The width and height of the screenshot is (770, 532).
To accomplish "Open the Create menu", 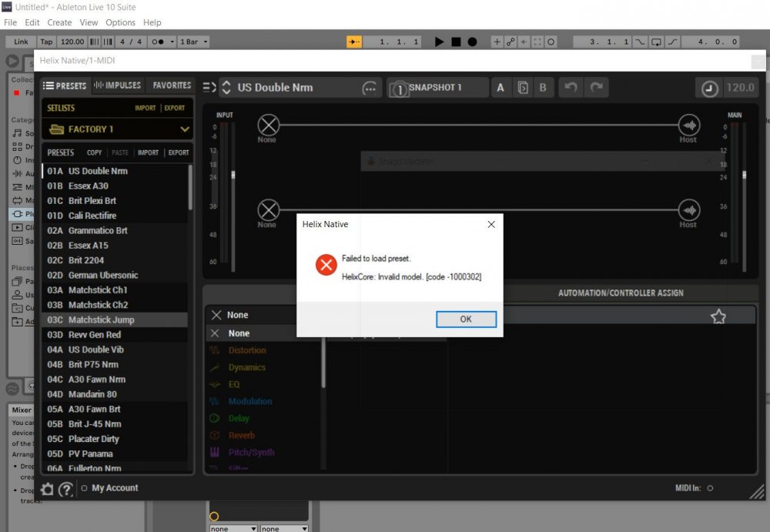I will (x=59, y=22).
